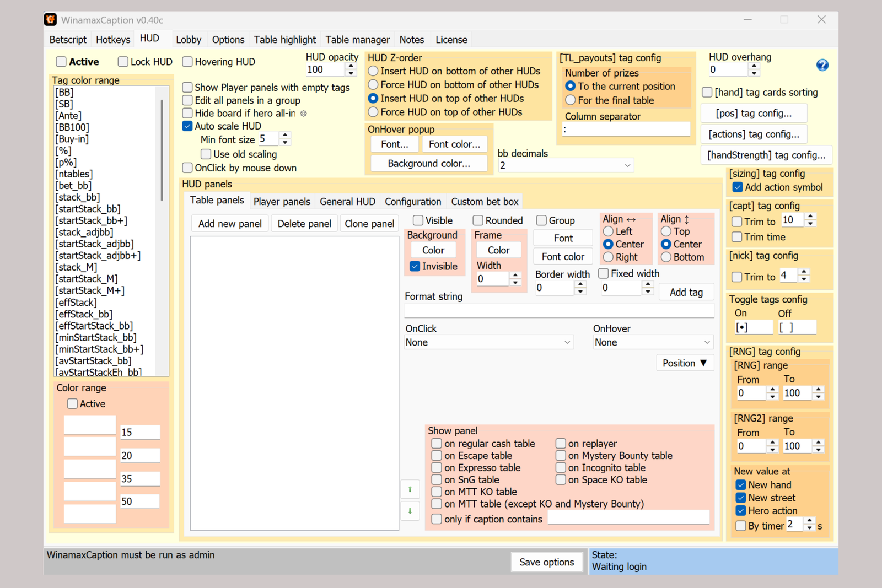Check the Rounded panel checkbox
This screenshot has width=882, height=588.
[x=478, y=220]
